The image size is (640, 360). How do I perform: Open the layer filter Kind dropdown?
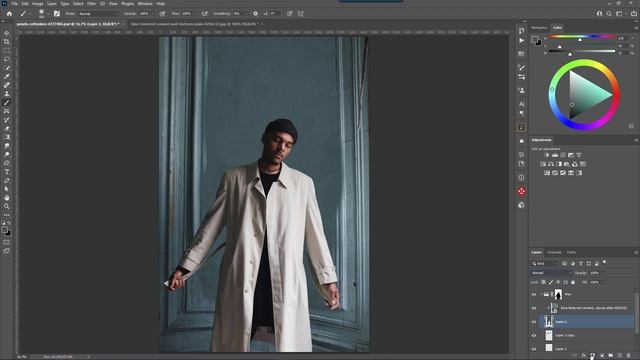[544, 264]
